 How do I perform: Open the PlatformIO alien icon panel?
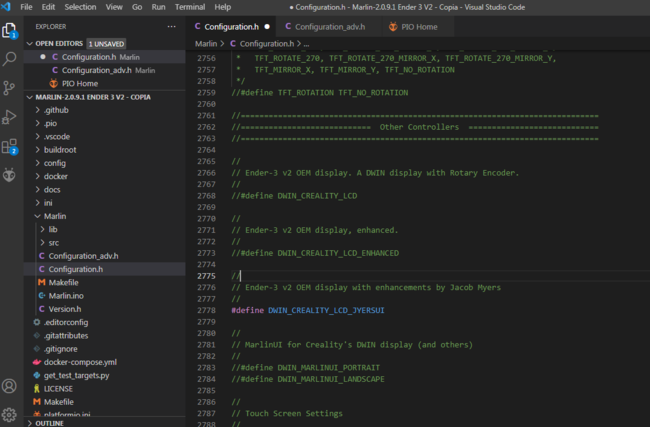[10, 175]
